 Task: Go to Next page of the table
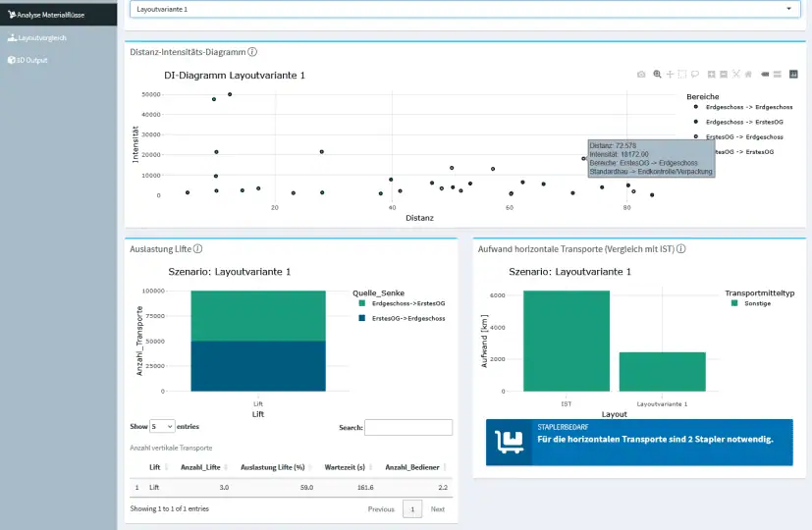[x=437, y=509]
